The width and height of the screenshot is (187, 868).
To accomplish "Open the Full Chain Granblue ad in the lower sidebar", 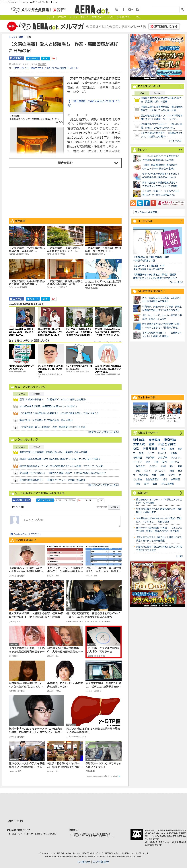I will pos(158,584).
